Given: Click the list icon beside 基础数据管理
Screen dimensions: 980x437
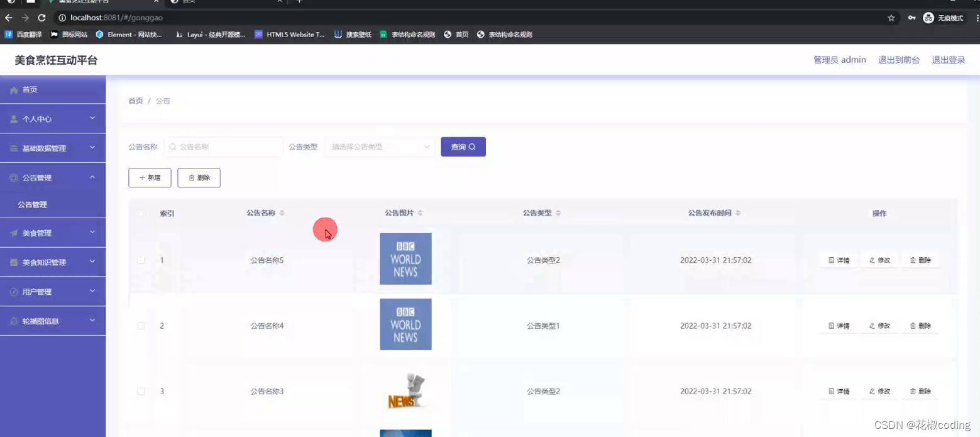Looking at the screenshot, I should click(14, 148).
